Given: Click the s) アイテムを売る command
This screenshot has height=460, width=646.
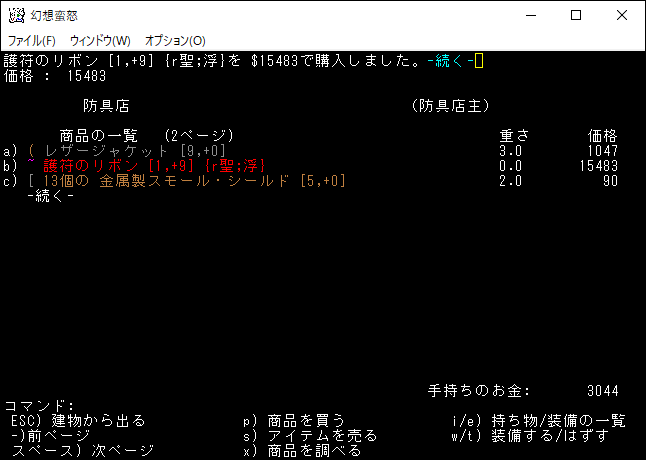Looking at the screenshot, I should (x=310, y=435).
